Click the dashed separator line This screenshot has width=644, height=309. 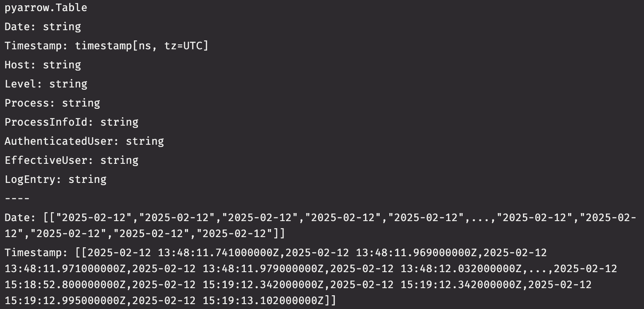point(17,198)
